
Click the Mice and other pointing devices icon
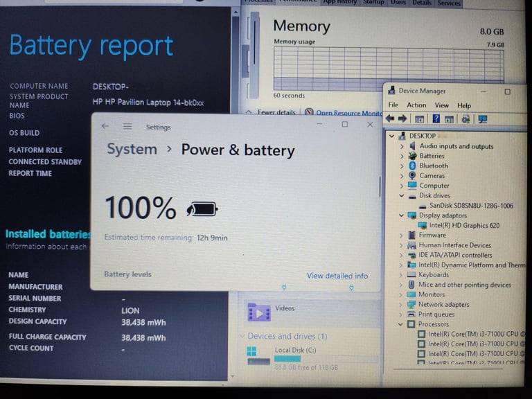pos(411,284)
